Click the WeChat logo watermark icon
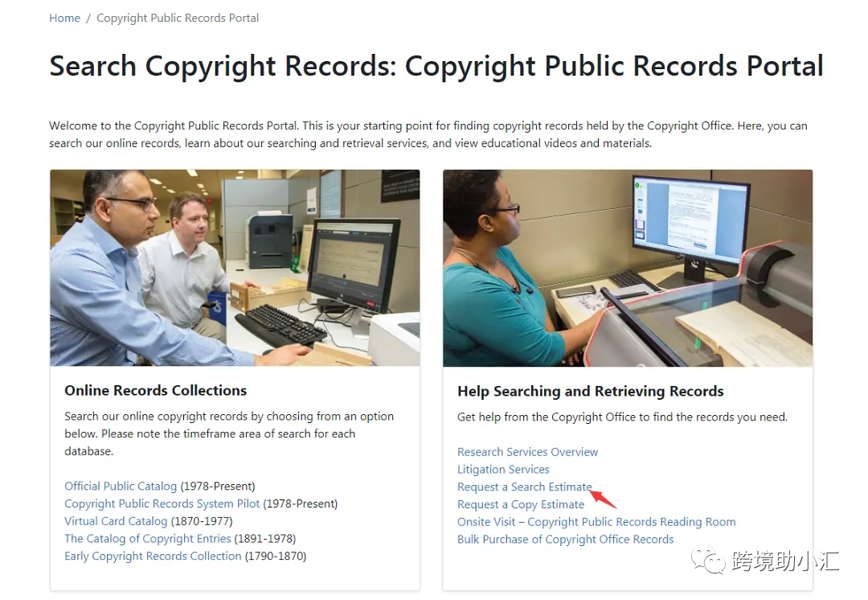Screen dimensions: 868x600 click(x=708, y=560)
